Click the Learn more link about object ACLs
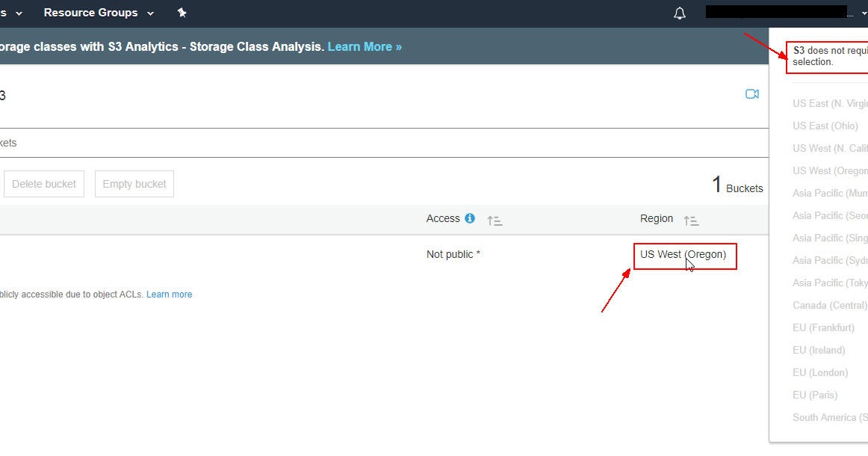This screenshot has width=868, height=456. click(169, 294)
